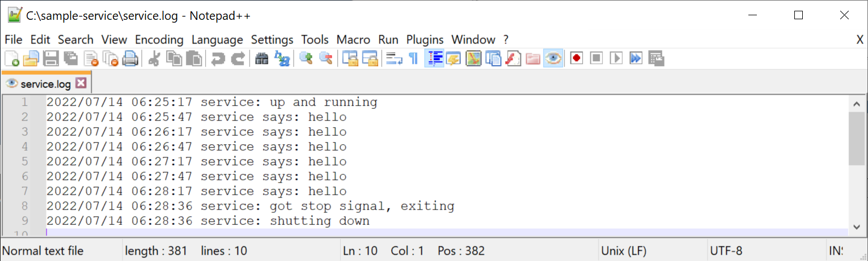Open Find with the binoculars icon
The image size is (868, 261).
click(x=261, y=58)
